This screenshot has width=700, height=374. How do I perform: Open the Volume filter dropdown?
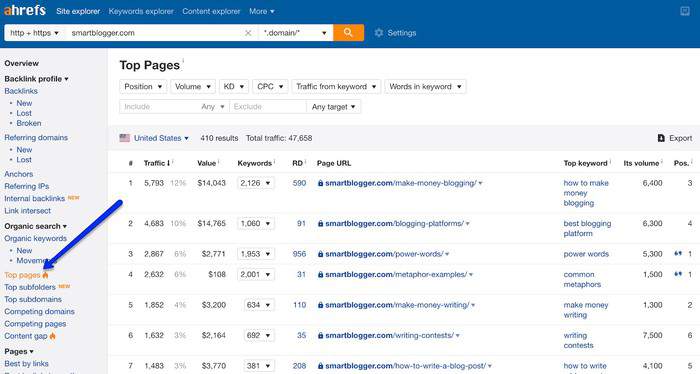click(x=193, y=87)
